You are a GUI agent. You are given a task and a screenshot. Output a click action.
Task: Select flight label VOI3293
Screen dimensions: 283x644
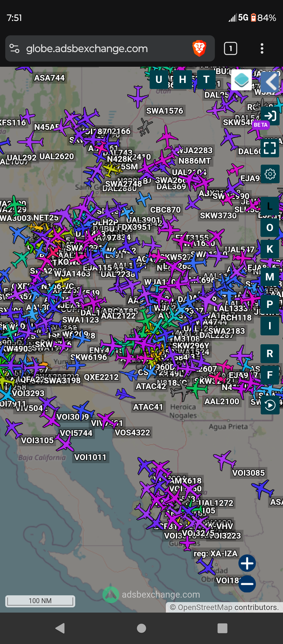[x=28, y=393]
